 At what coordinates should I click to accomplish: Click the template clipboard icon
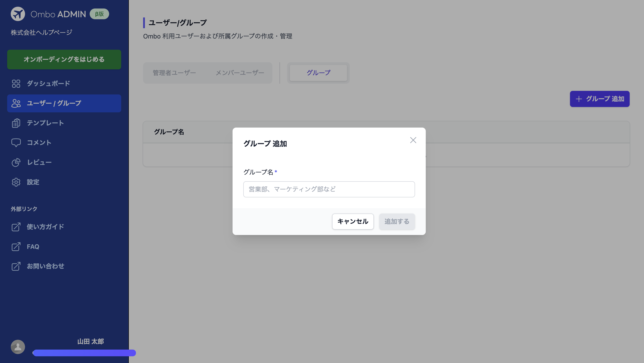16,123
